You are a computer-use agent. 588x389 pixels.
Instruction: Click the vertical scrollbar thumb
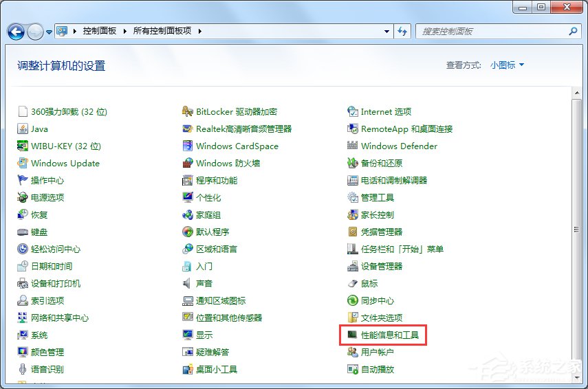coord(576,230)
